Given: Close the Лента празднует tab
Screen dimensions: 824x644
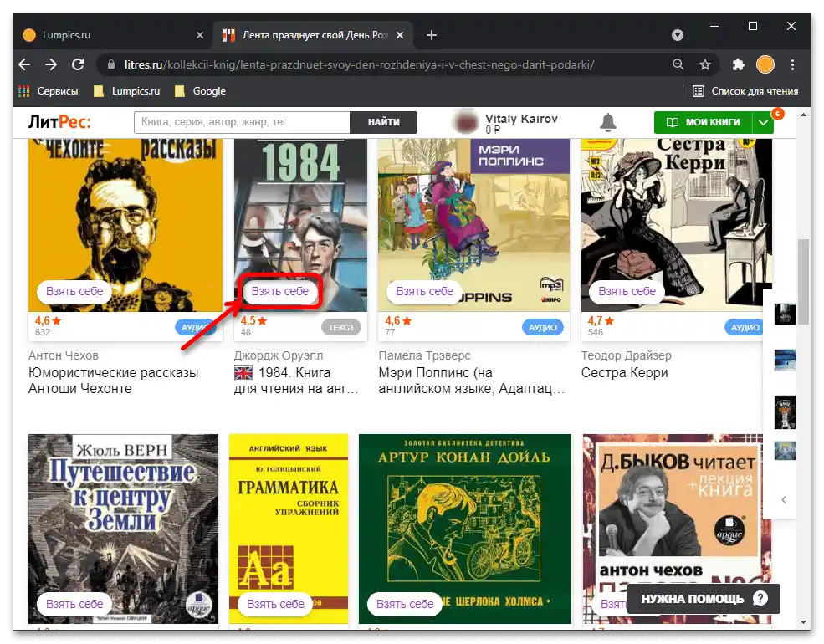Looking at the screenshot, I should click(400, 35).
